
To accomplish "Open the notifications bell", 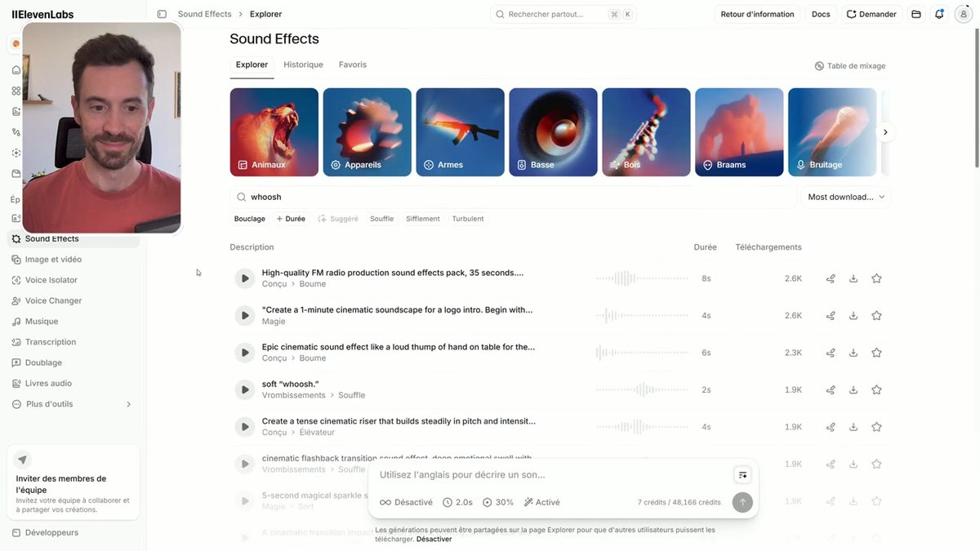I will (939, 14).
